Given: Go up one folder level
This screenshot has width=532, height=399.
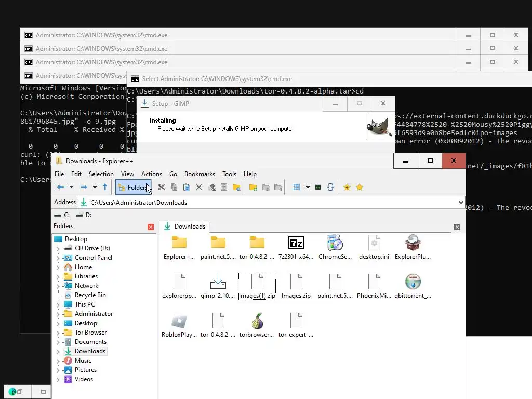Looking at the screenshot, I should click(x=105, y=187).
